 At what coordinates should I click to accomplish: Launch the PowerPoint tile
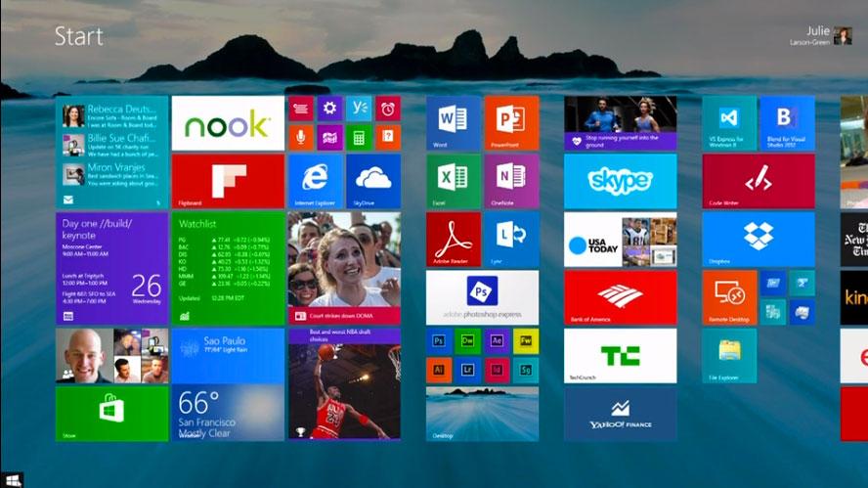click(511, 123)
